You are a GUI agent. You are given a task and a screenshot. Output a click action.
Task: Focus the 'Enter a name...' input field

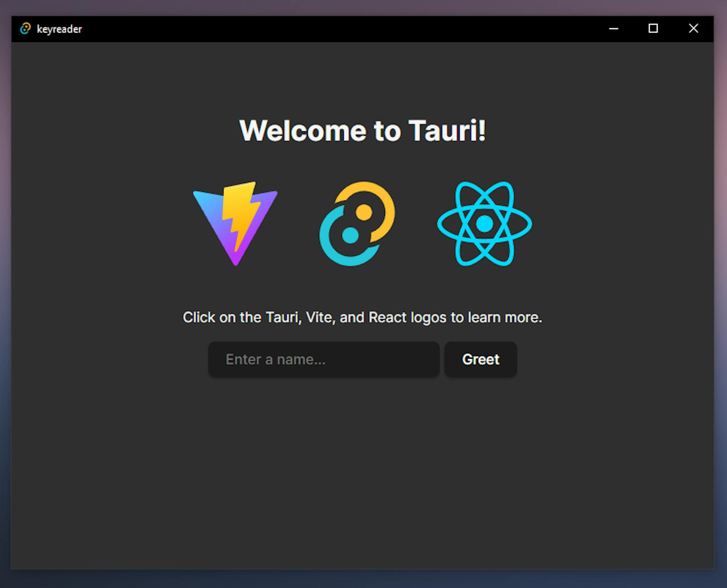[x=324, y=359]
